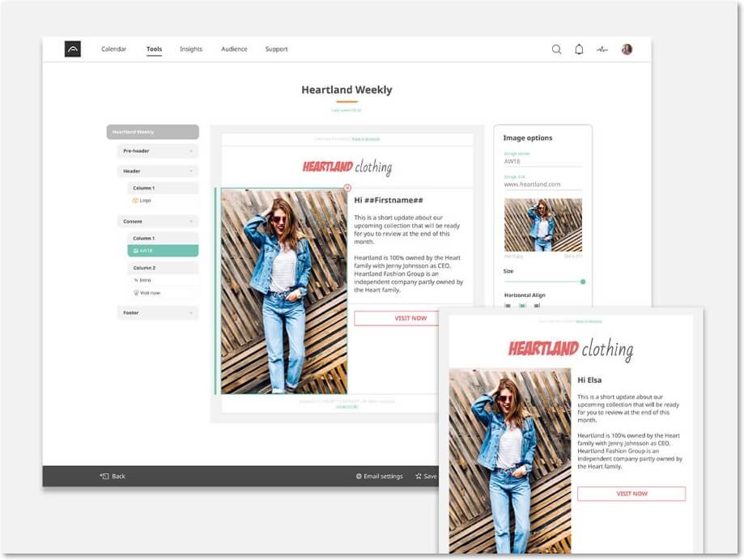Click the Save star icon
The width and height of the screenshot is (744, 560).
[x=419, y=476]
